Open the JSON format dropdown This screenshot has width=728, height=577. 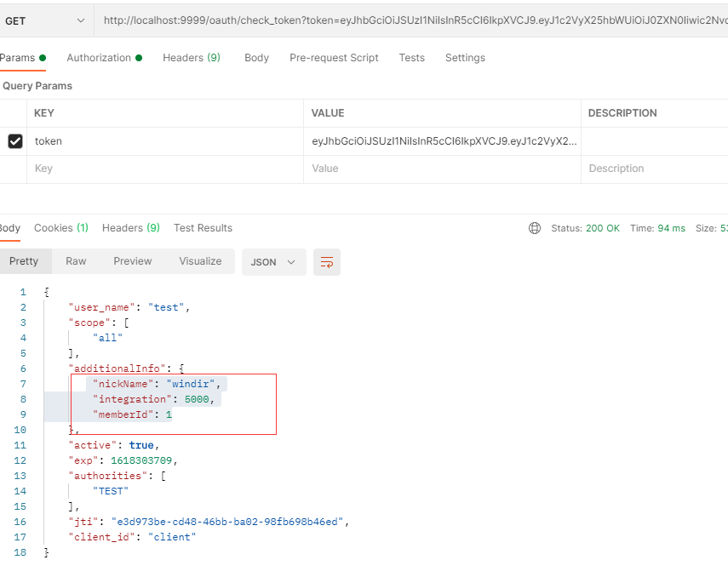pyautogui.click(x=273, y=262)
